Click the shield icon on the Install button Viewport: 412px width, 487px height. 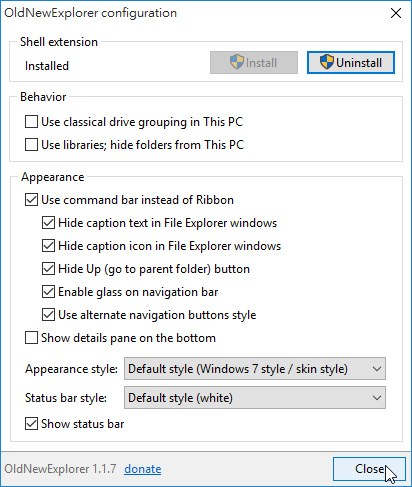tap(237, 62)
